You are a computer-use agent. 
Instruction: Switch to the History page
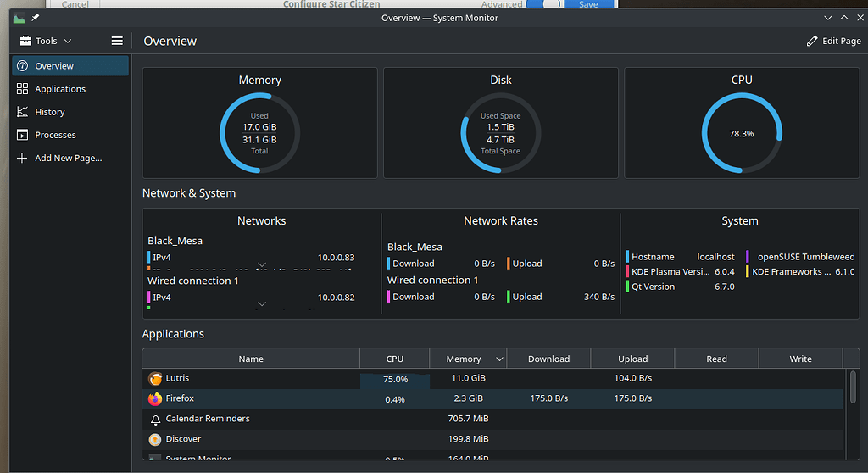(x=50, y=112)
